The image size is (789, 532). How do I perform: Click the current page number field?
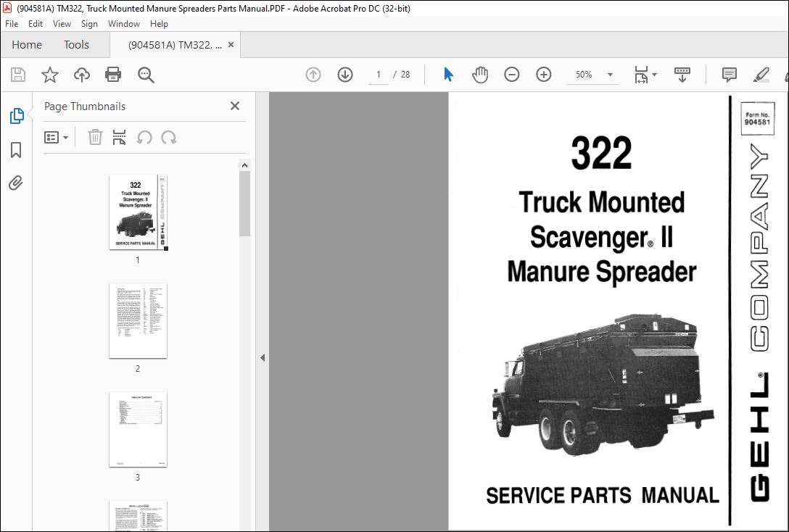379,75
